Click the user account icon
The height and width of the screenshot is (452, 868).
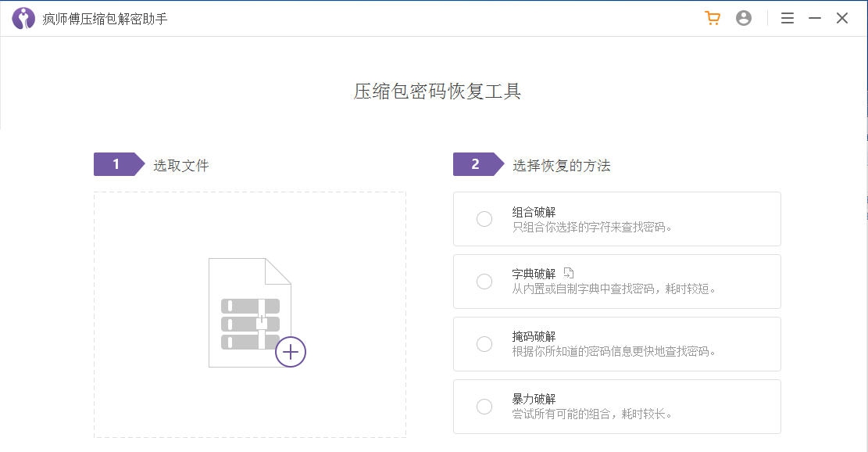tap(744, 17)
